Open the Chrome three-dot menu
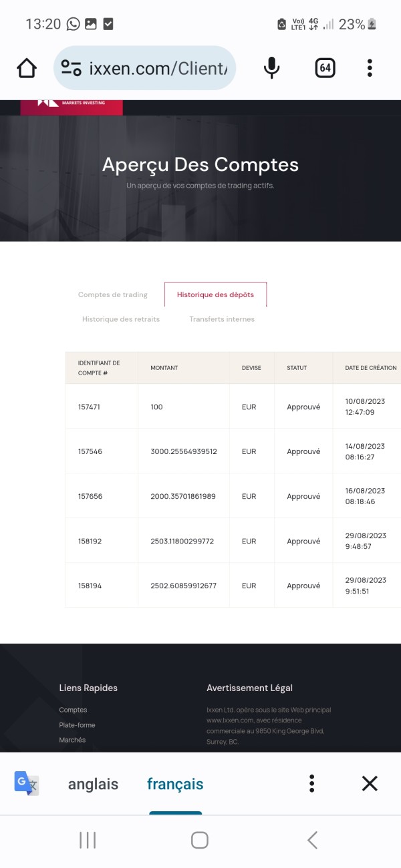This screenshot has height=868, width=401. pos(370,68)
